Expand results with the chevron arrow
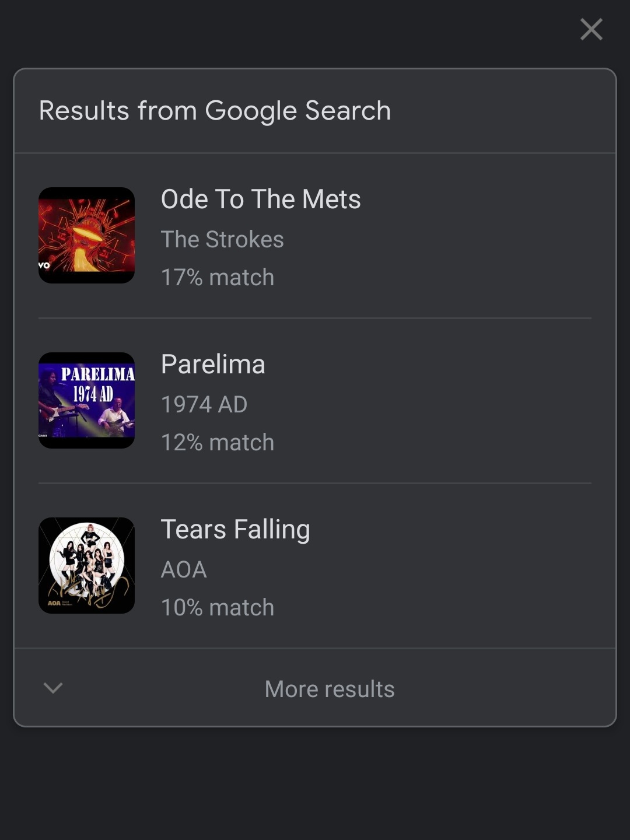Viewport: 630px width, 840px height. 53,688
